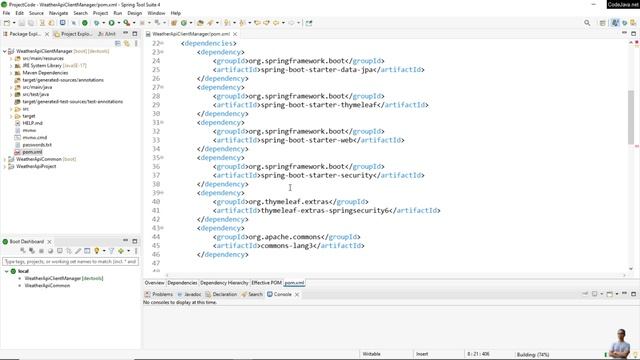Click Link with Editor icon in Package Explorer
The height and width of the screenshot is (360, 640).
(127, 43)
